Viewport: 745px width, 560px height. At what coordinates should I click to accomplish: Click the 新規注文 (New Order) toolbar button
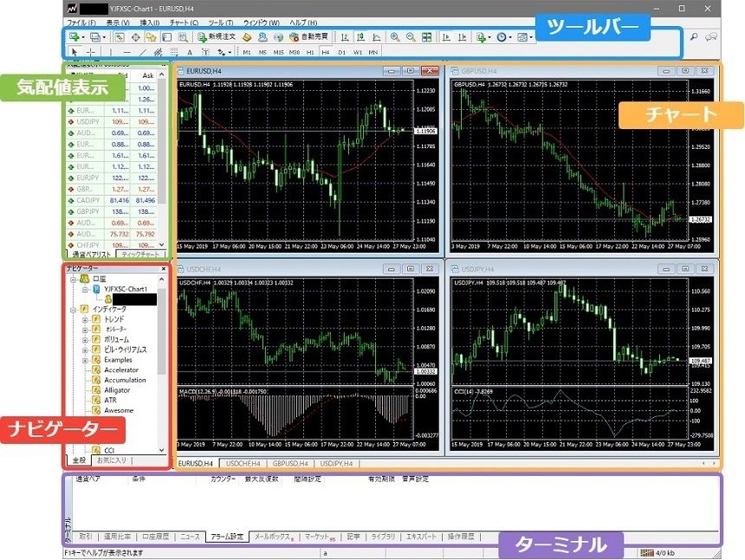[x=216, y=37]
